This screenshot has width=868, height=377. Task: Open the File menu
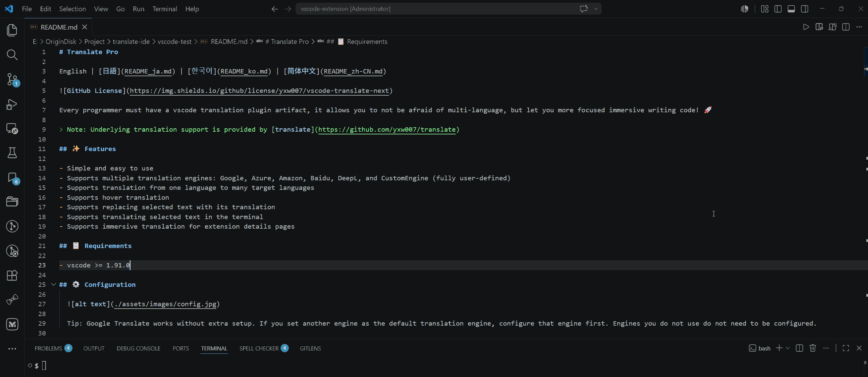[x=27, y=9]
